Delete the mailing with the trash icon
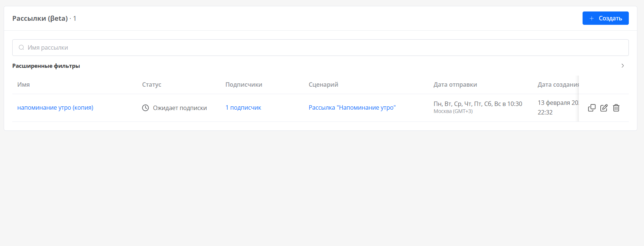This screenshot has height=246, width=644. point(616,108)
